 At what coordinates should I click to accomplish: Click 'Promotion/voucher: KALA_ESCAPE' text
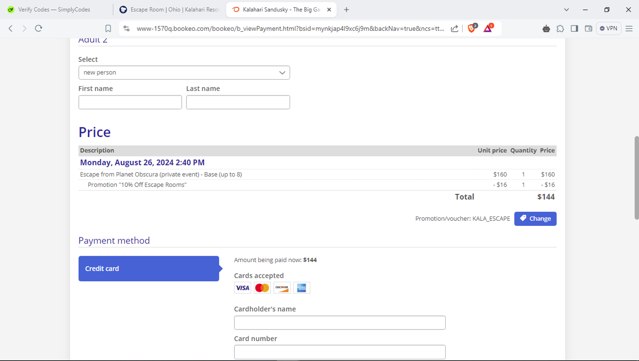point(463,219)
